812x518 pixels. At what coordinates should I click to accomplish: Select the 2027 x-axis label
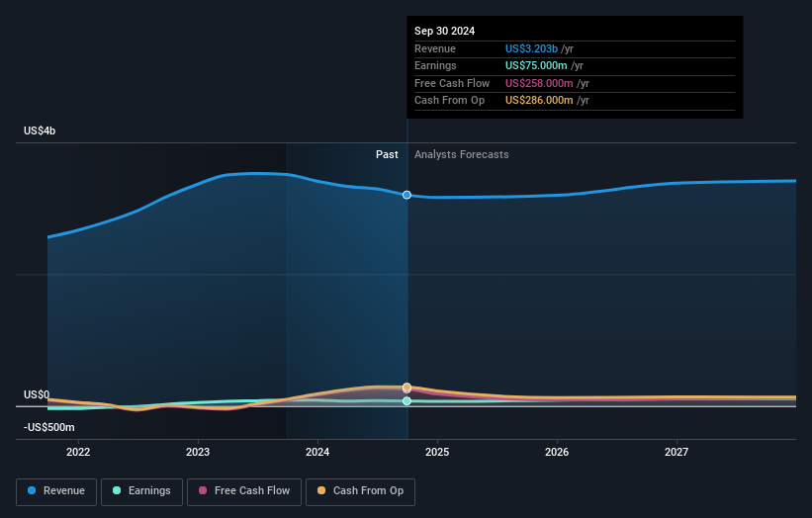(677, 452)
